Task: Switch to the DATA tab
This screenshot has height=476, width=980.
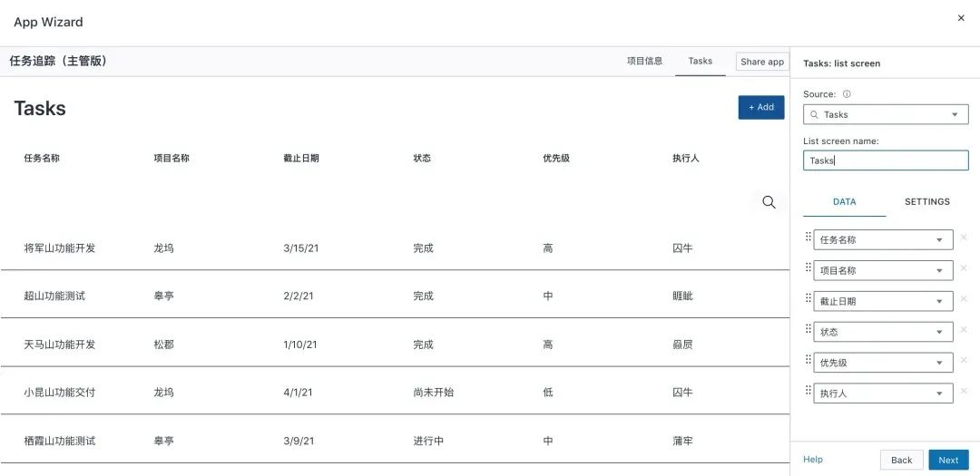Action: [845, 202]
